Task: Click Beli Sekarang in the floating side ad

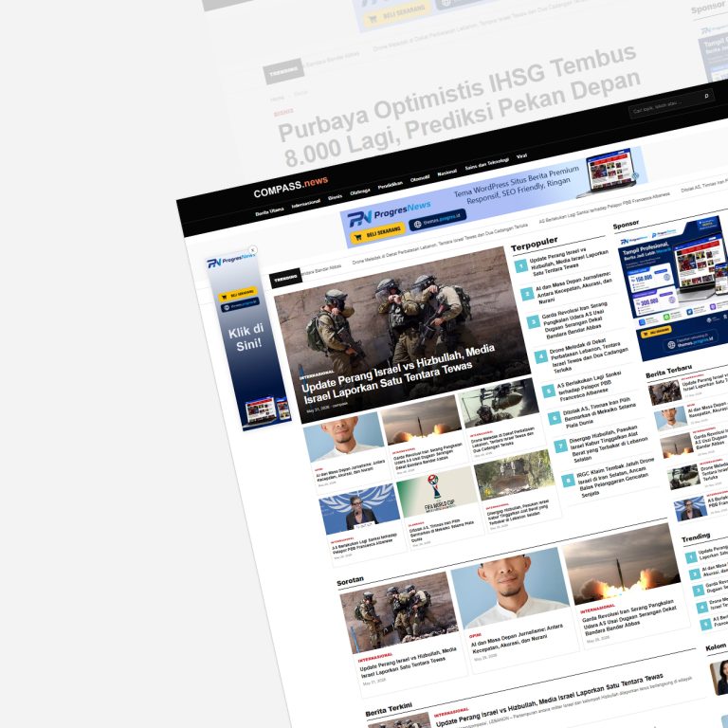Action: click(237, 294)
